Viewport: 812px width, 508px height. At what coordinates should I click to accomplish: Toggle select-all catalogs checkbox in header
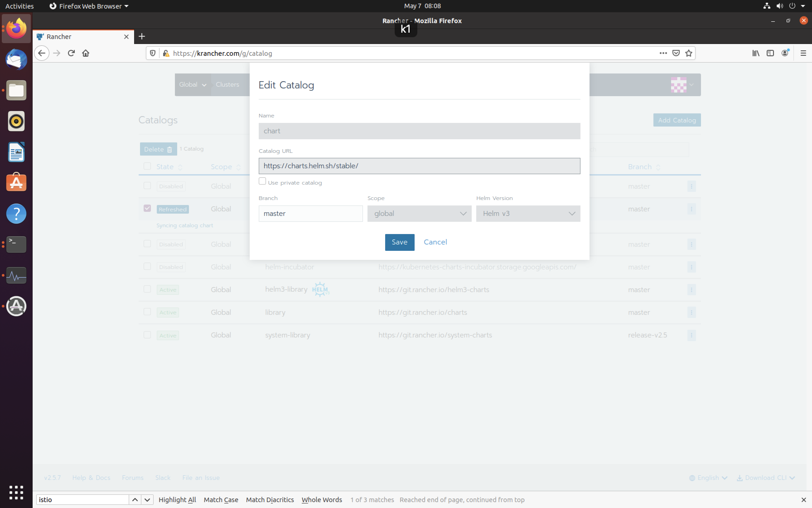147,166
